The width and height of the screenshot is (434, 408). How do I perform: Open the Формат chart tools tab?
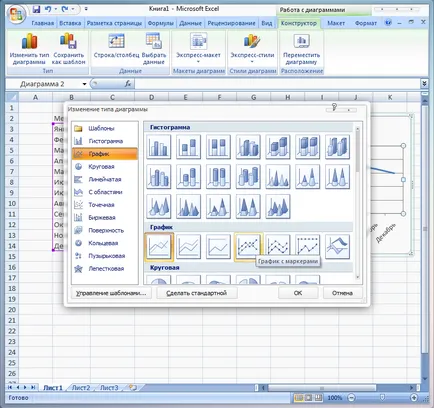pyautogui.click(x=366, y=23)
